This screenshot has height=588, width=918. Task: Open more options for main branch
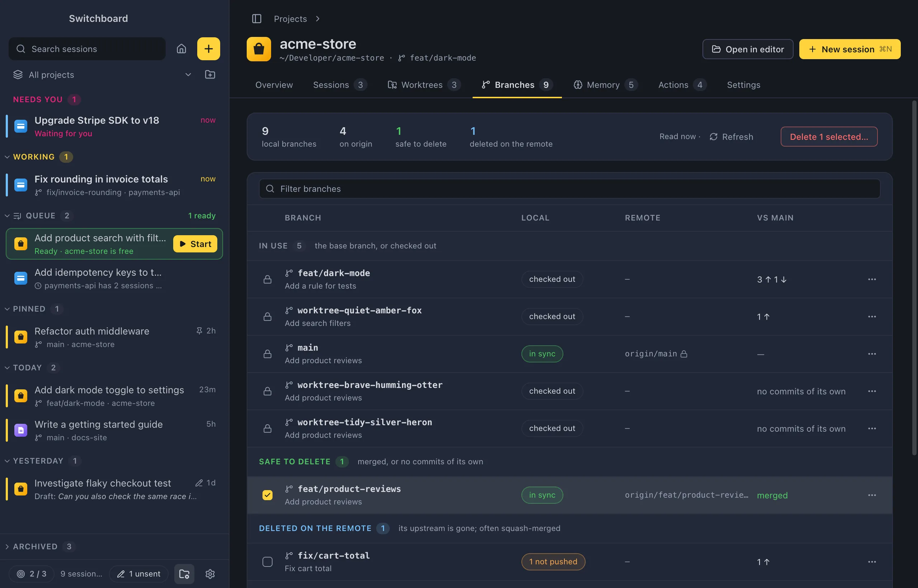872,354
